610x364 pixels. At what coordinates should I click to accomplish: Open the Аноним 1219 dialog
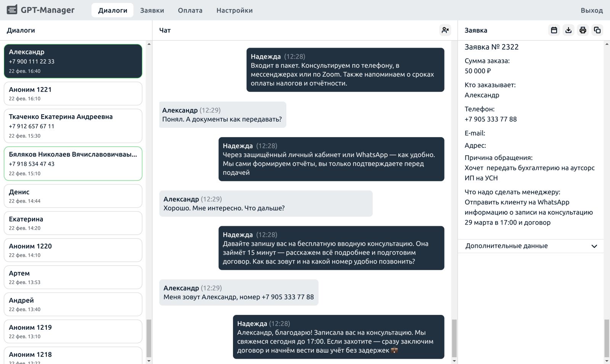click(x=73, y=331)
